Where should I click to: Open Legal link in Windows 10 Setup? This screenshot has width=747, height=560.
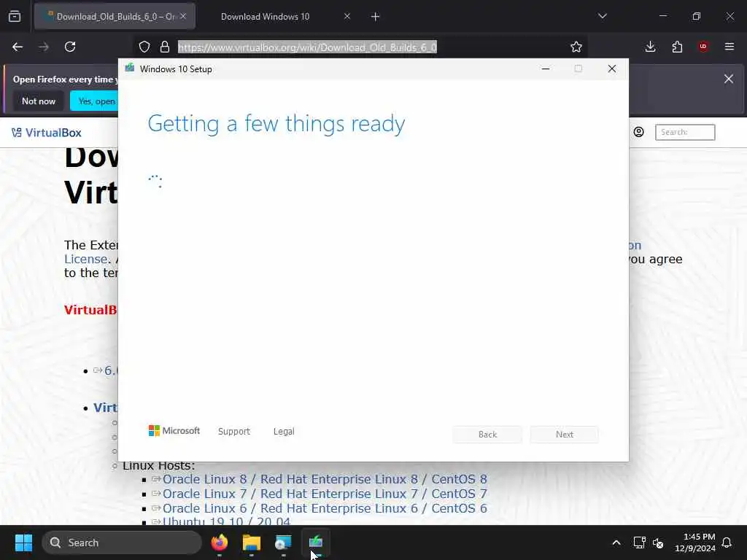point(284,432)
